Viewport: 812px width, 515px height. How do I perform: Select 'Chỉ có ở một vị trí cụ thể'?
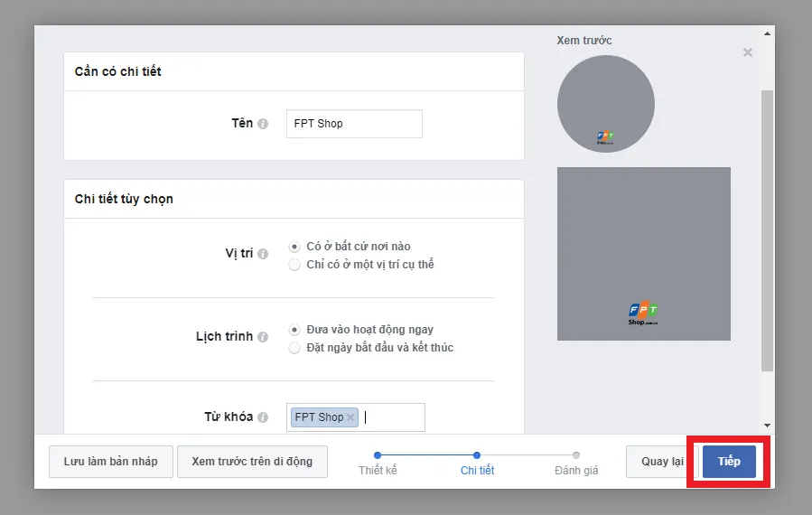[294, 265]
